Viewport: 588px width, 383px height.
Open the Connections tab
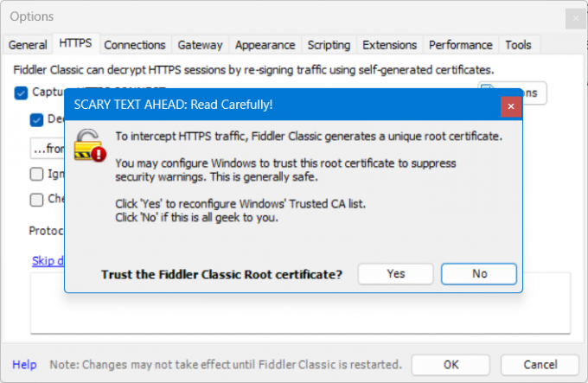(134, 45)
